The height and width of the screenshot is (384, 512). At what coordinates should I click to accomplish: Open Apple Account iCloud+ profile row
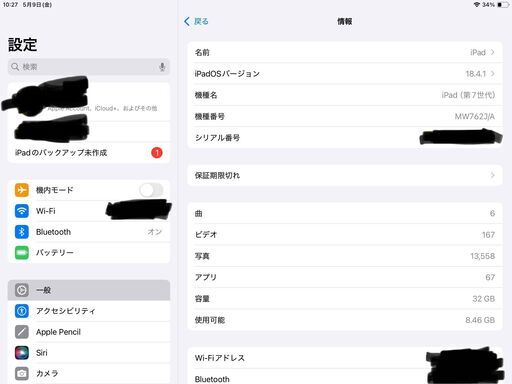coord(89,102)
